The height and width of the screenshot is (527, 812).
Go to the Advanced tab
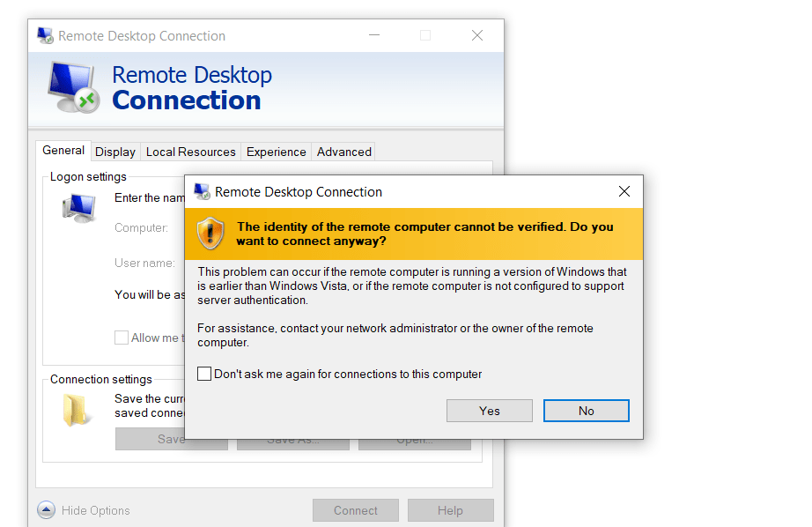343,152
